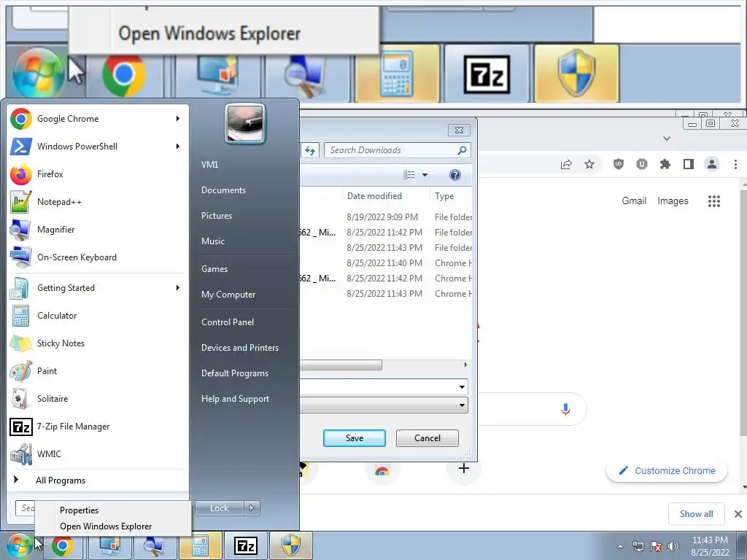Open the views dropdown arrow in Save dialog

[x=425, y=175]
